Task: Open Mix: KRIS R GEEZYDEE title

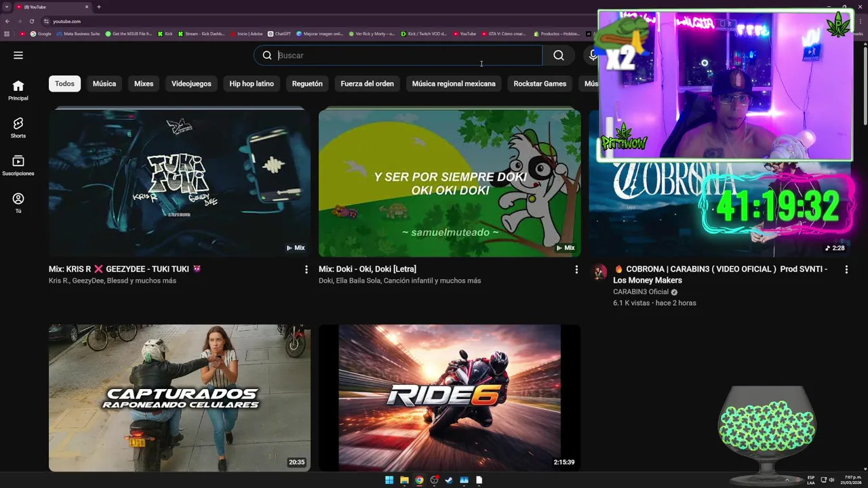Action: (x=125, y=269)
